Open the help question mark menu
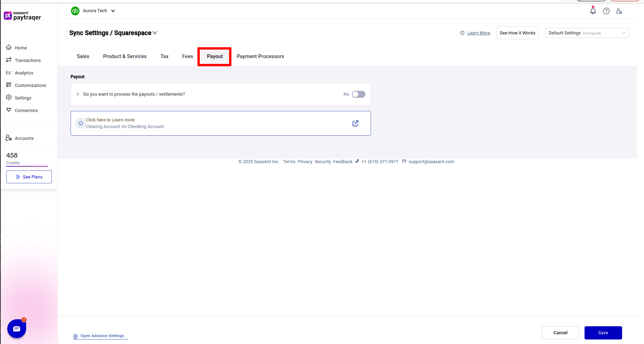Screen dimensions: 644x344 click(606, 11)
